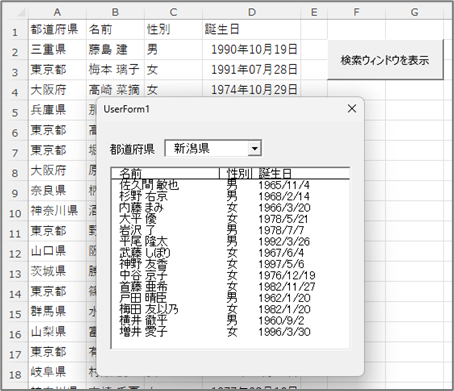Image resolution: width=454 pixels, height=391 pixels.
Task: Select column C header
Action: [173, 12]
